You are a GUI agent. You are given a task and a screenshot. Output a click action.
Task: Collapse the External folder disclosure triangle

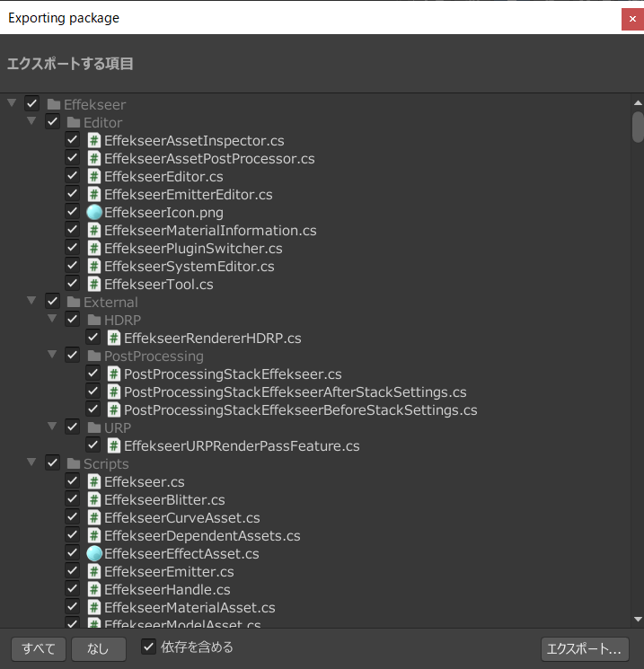[31, 302]
